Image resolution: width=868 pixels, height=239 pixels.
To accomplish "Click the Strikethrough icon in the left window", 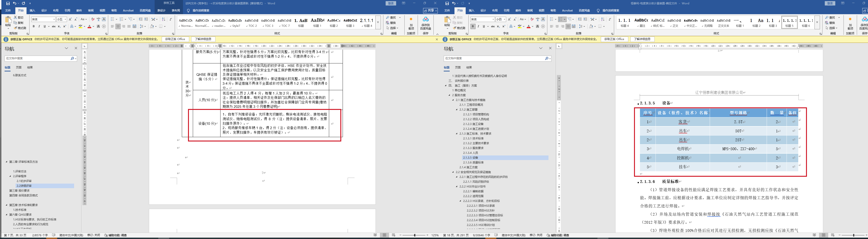I will pos(54,26).
